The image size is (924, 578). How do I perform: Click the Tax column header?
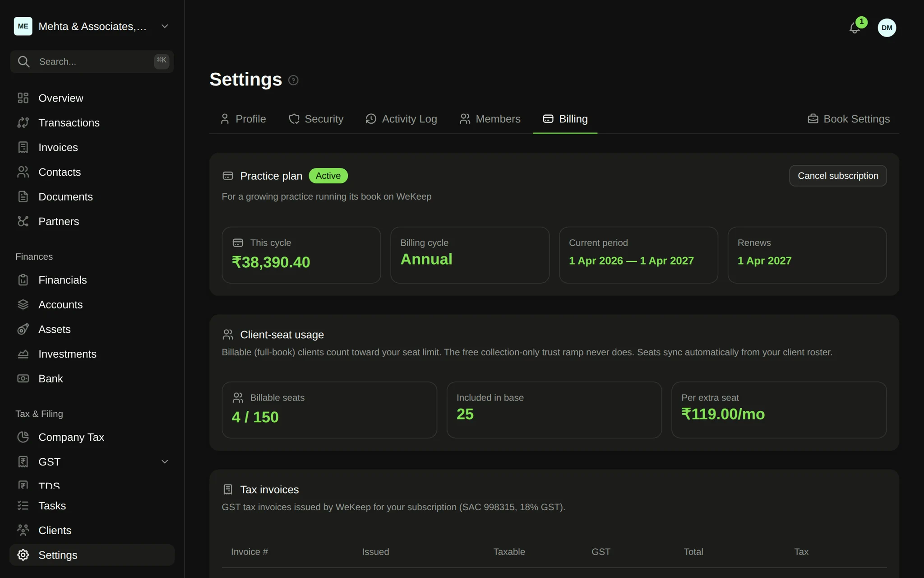point(801,552)
